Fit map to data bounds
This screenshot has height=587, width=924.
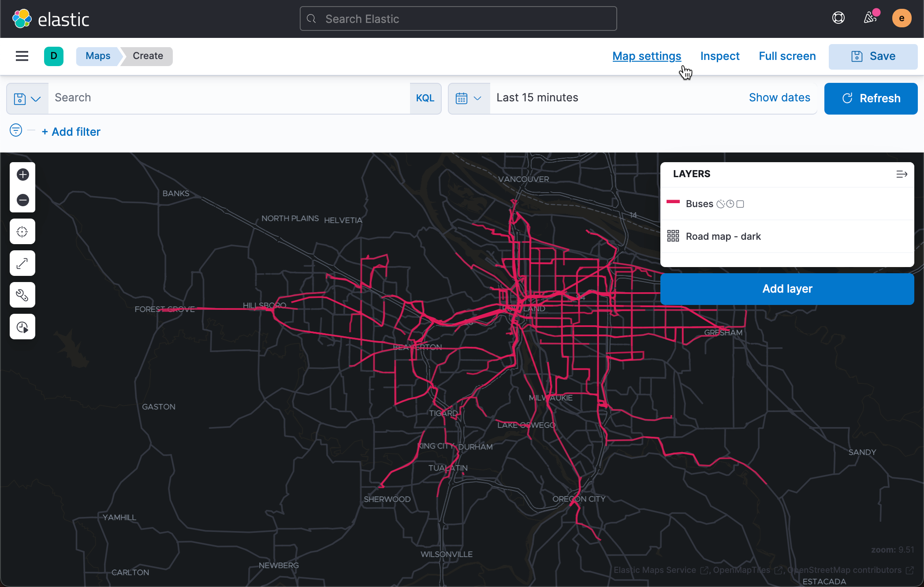click(22, 263)
